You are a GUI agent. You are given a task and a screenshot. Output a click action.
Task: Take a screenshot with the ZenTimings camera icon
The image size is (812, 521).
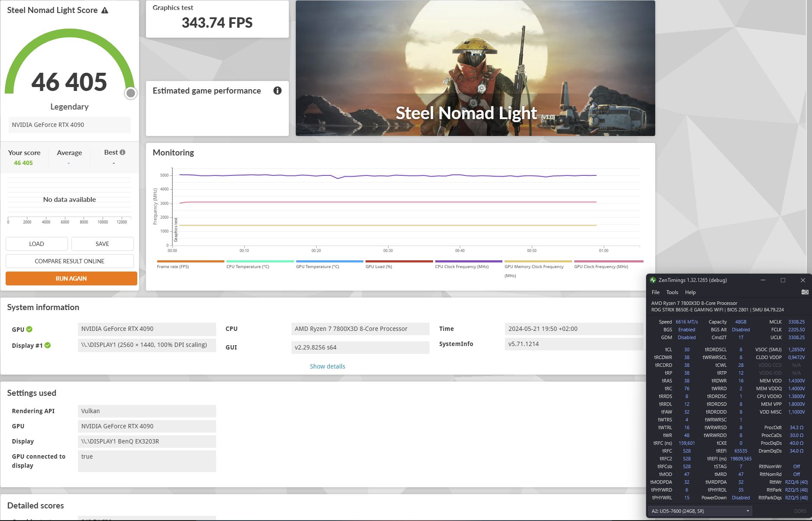click(x=805, y=292)
